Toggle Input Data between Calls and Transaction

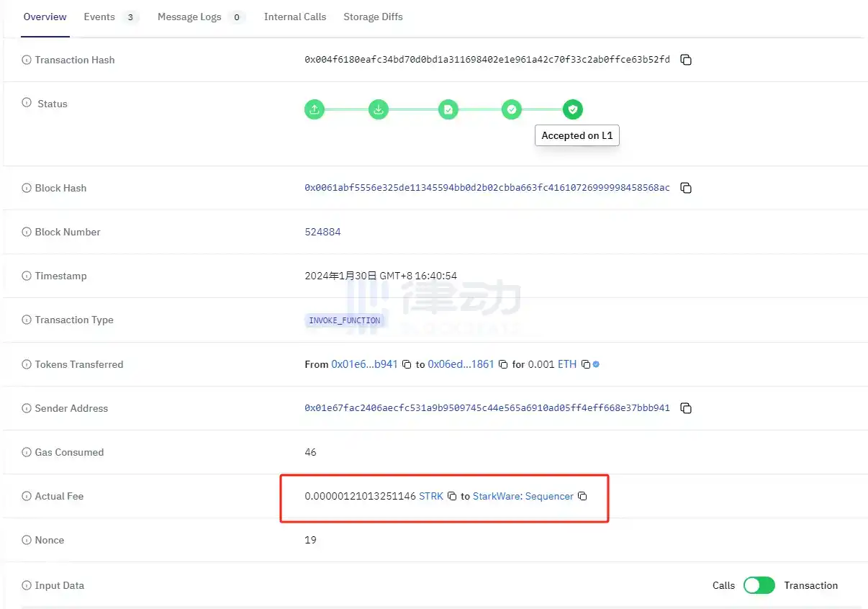(759, 585)
